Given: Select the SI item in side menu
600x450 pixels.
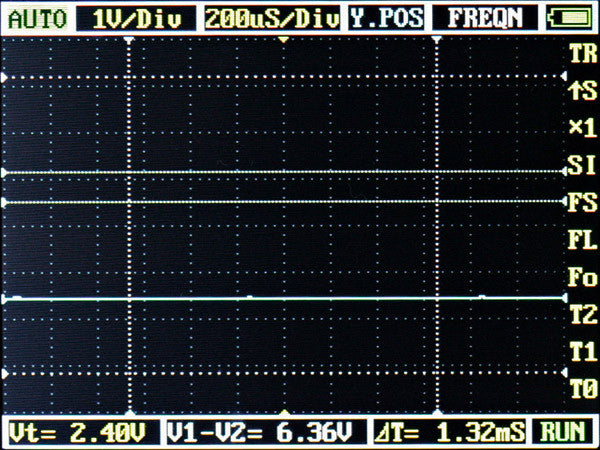Looking at the screenshot, I should tap(581, 165).
